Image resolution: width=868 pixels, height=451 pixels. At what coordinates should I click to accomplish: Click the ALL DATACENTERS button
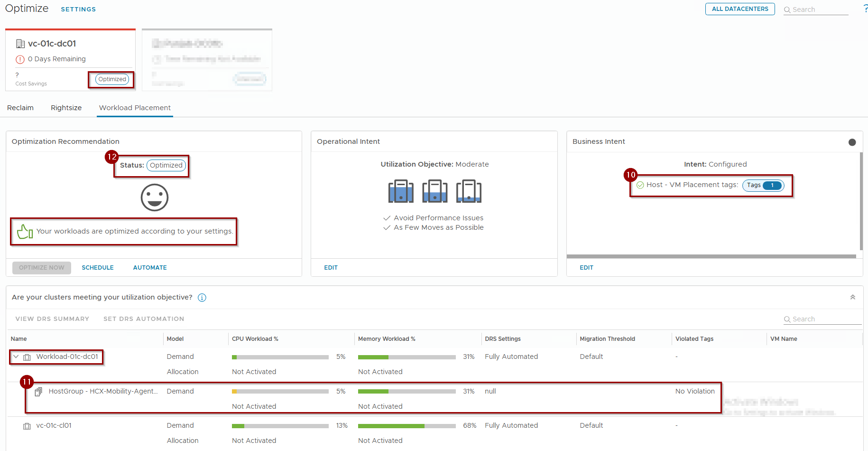(x=739, y=9)
